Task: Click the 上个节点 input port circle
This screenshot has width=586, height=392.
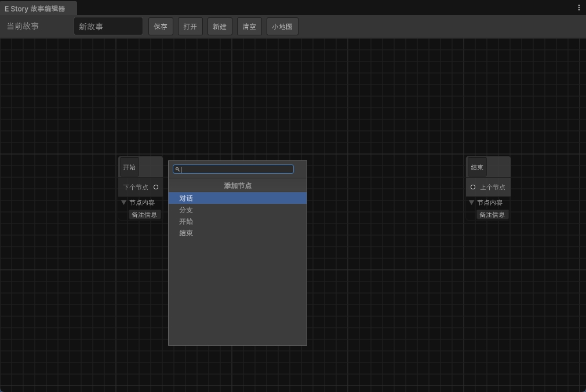Action: pyautogui.click(x=473, y=187)
